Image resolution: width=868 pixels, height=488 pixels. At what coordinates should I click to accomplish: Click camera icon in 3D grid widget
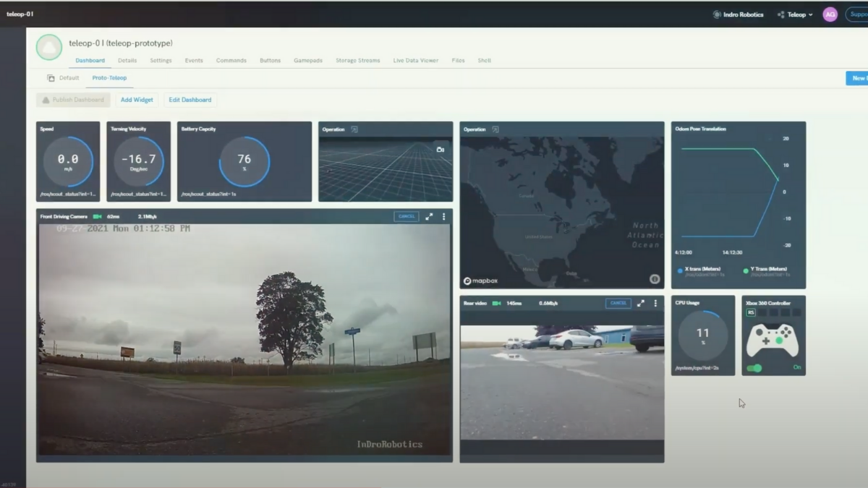(440, 150)
